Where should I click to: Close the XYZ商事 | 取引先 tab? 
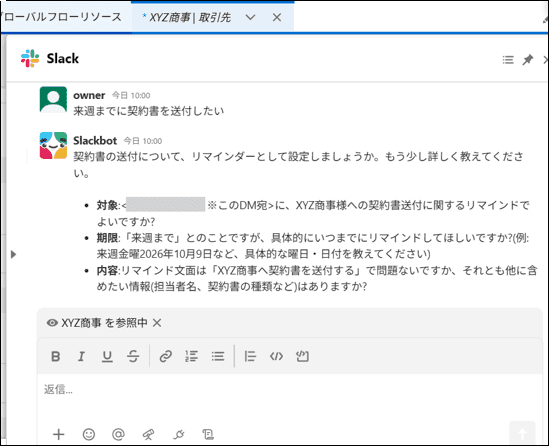(x=277, y=17)
